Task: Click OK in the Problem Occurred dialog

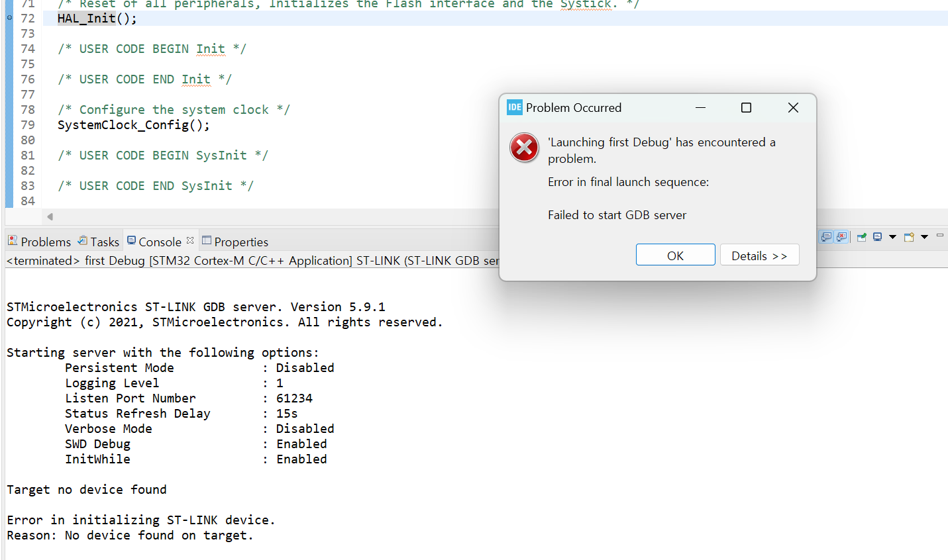Action: click(x=675, y=255)
